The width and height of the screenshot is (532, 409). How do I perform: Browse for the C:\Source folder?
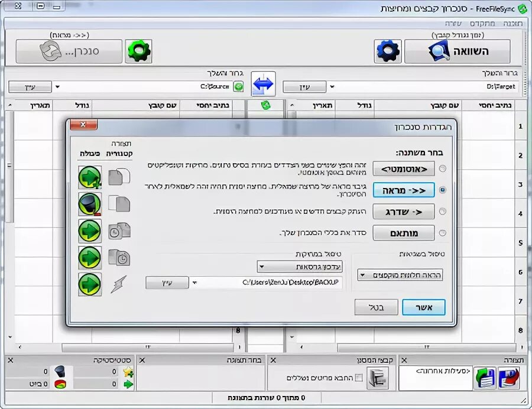[x=30, y=87]
